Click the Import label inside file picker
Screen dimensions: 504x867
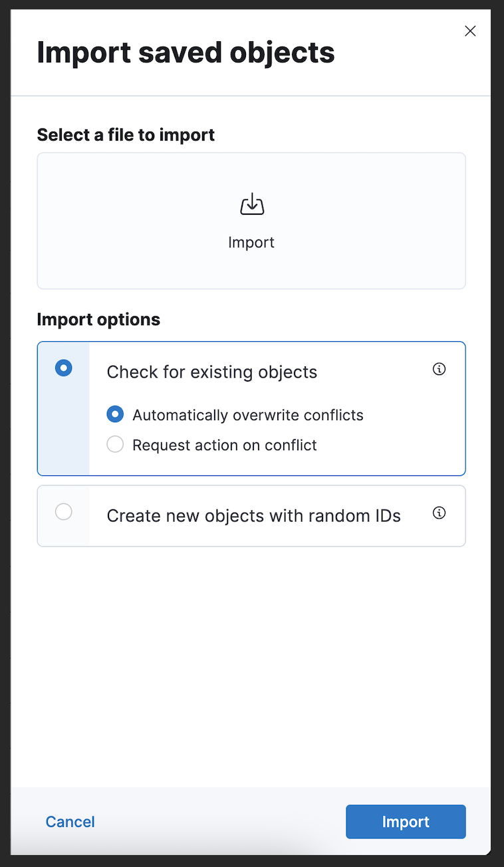coord(251,242)
